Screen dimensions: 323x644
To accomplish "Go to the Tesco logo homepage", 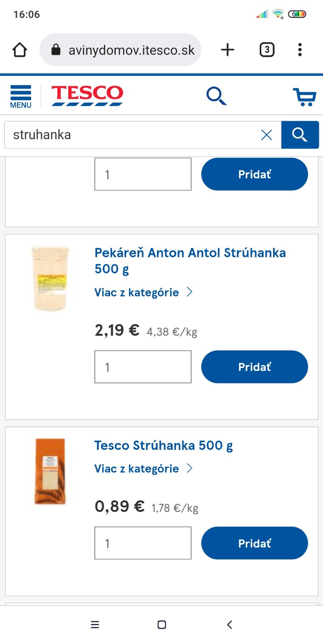I will point(87,95).
